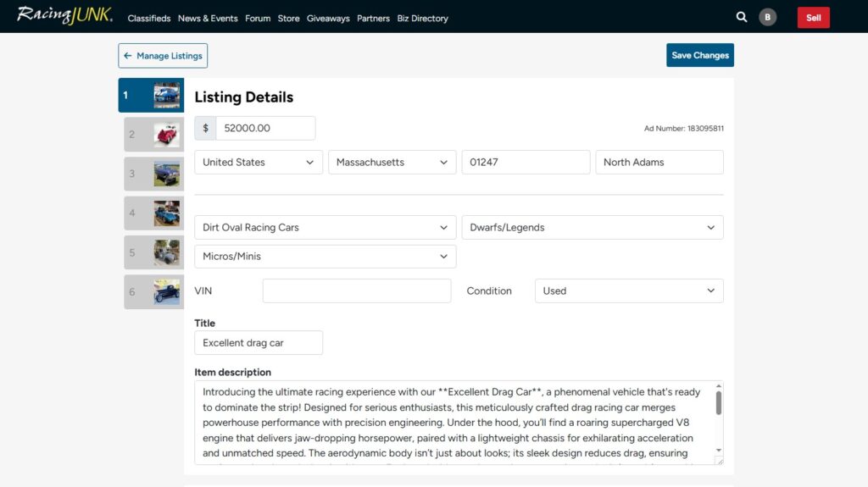Image resolution: width=868 pixels, height=487 pixels.
Task: Click the red Sell button
Action: 813,18
